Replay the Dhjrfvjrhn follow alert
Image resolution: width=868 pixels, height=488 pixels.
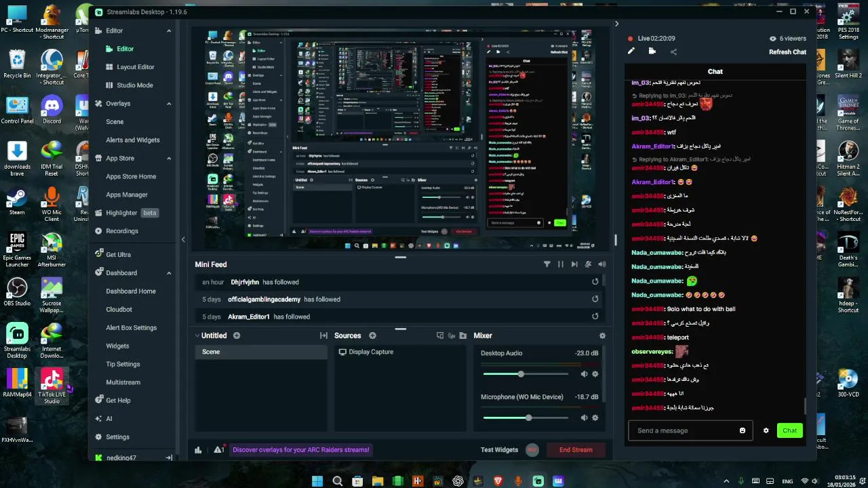tap(595, 282)
